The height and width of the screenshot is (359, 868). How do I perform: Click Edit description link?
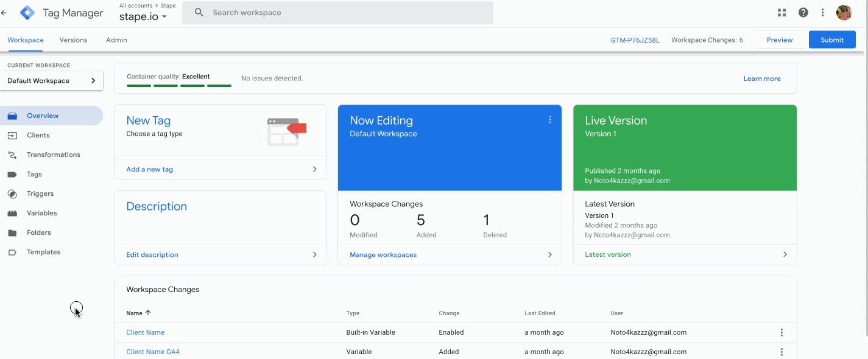point(152,255)
